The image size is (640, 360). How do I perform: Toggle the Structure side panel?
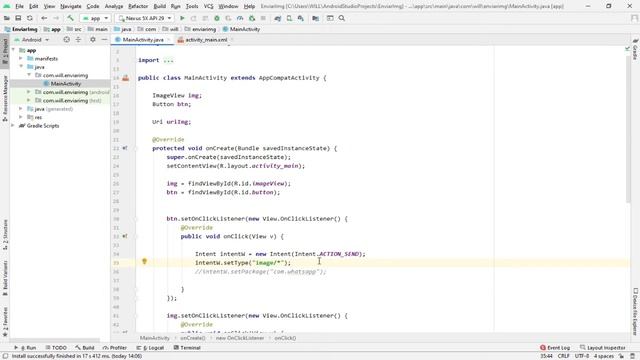pyautogui.click(x=5, y=234)
